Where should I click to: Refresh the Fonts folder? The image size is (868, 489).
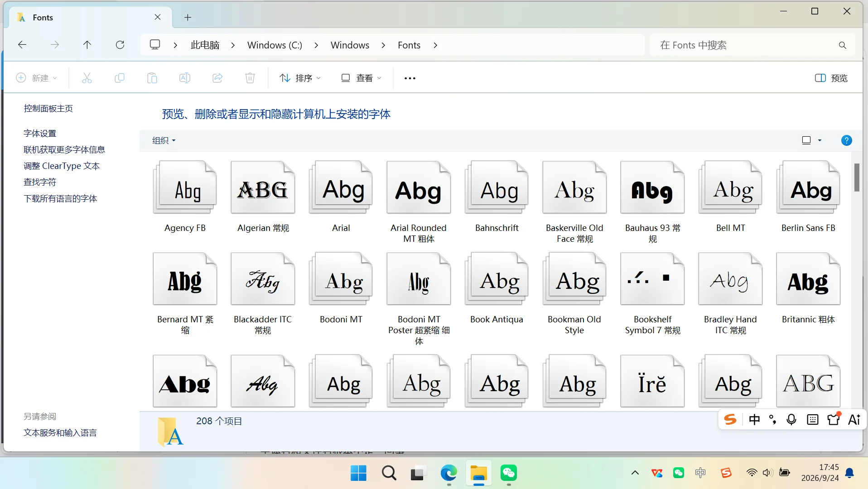coord(120,45)
